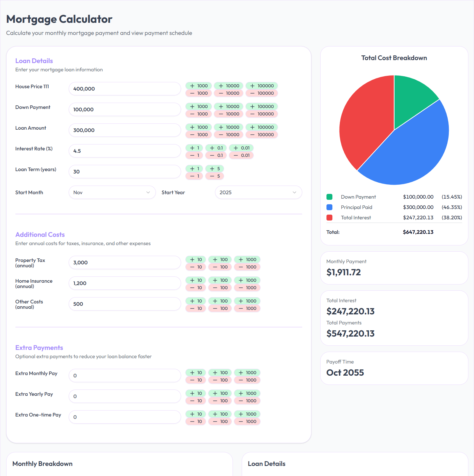474x476 pixels.
Task: Decrease Extra Yearly Pay by 1000
Action: coord(247,401)
